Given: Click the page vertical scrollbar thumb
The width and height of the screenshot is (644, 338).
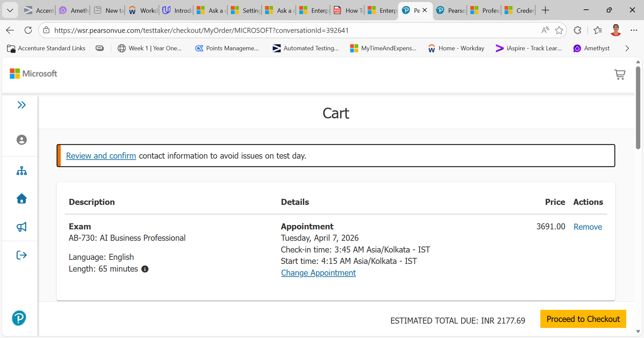Looking at the screenshot, I should pos(638,107).
